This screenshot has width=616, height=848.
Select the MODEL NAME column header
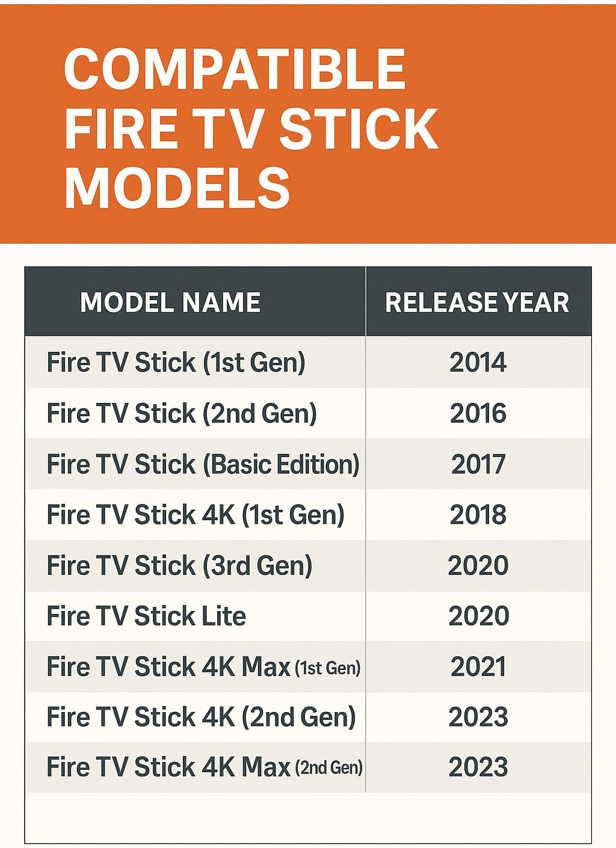pyautogui.click(x=170, y=303)
